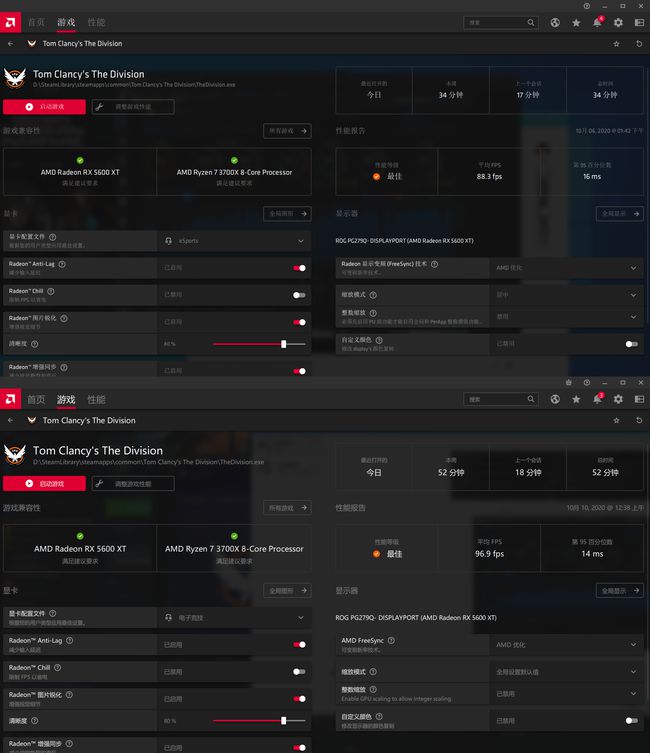Click tune game performance button in upper window
The image size is (650, 753).
click(x=133, y=107)
